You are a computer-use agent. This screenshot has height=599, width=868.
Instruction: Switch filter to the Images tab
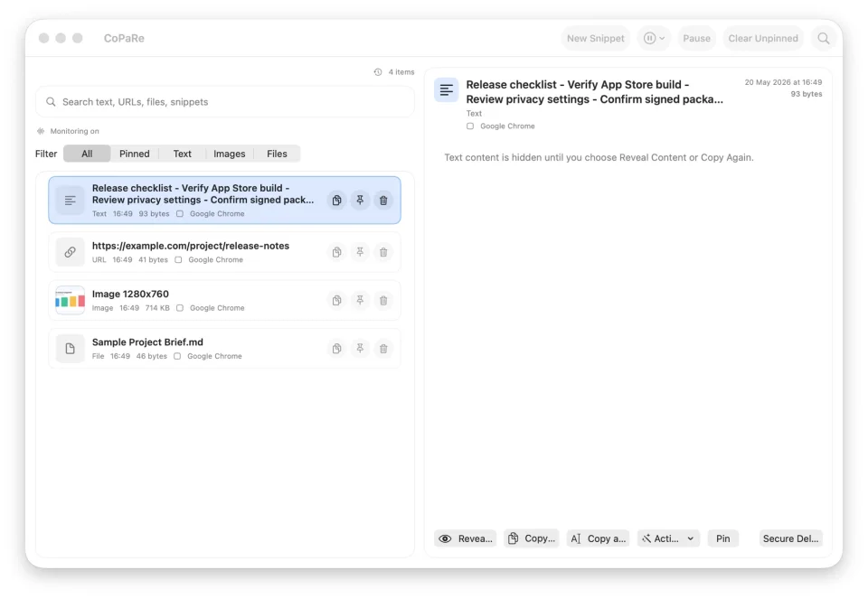pyautogui.click(x=229, y=154)
